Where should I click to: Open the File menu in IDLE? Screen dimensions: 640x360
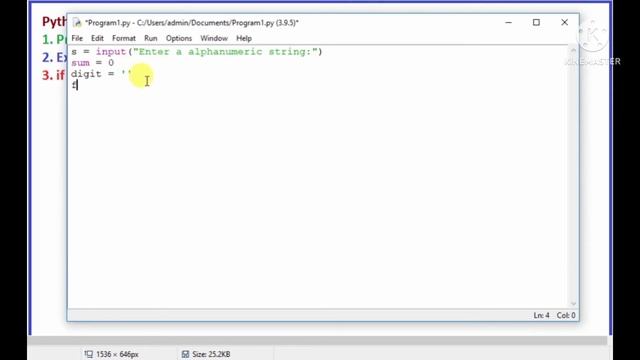click(x=77, y=38)
